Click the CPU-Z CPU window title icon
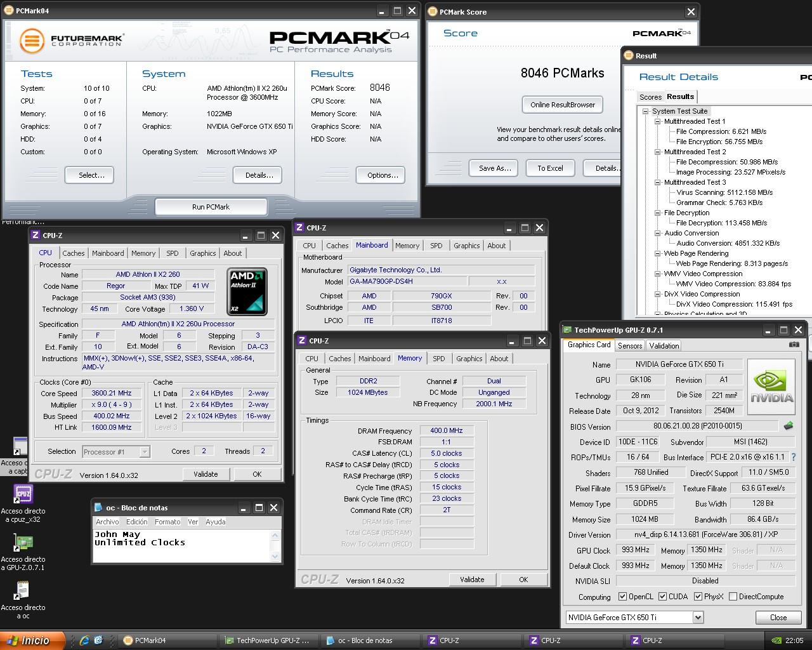The image size is (812, 650). 36,235
